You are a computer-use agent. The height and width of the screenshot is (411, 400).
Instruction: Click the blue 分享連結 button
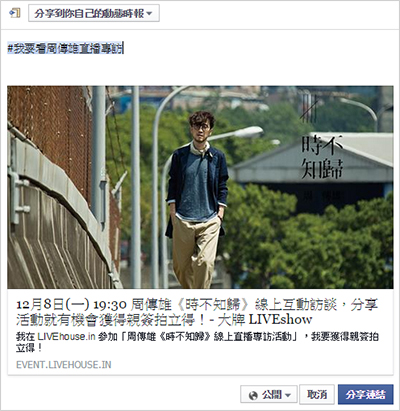366,395
